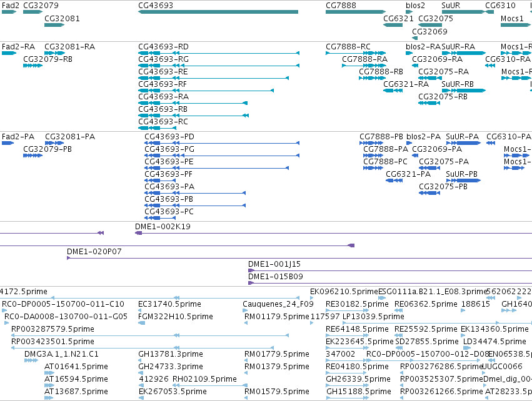This screenshot has width=532, height=401.
Task: Select protein CG43693-PC
Action: point(160,218)
